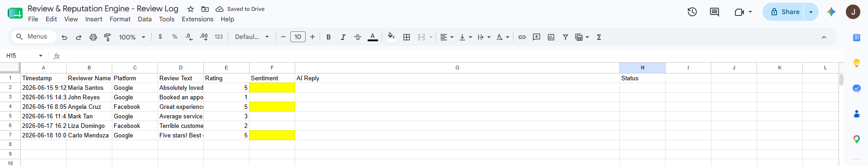Start a Meet call camera icon
Image resolution: width=868 pixels, height=166 pixels.
pyautogui.click(x=739, y=12)
